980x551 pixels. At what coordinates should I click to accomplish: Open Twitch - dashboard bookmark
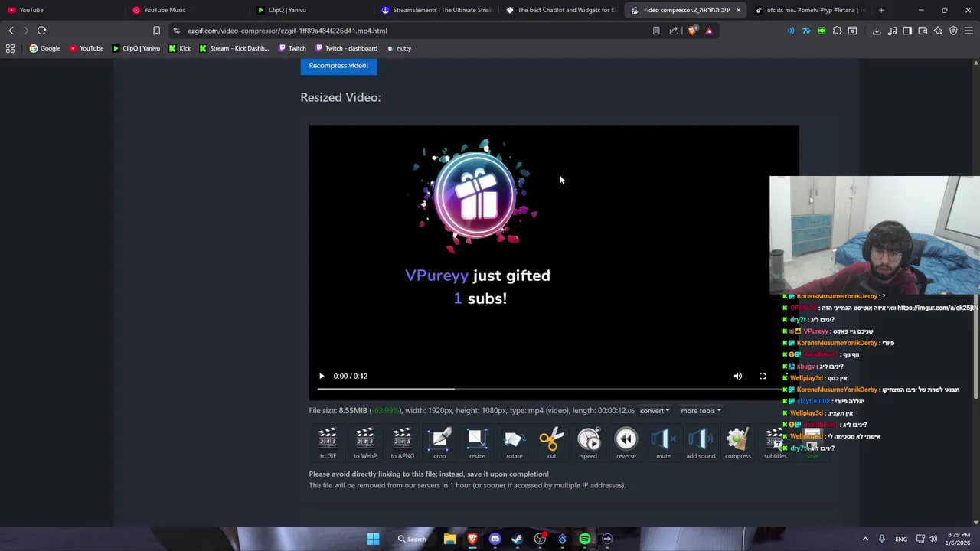[x=346, y=48]
